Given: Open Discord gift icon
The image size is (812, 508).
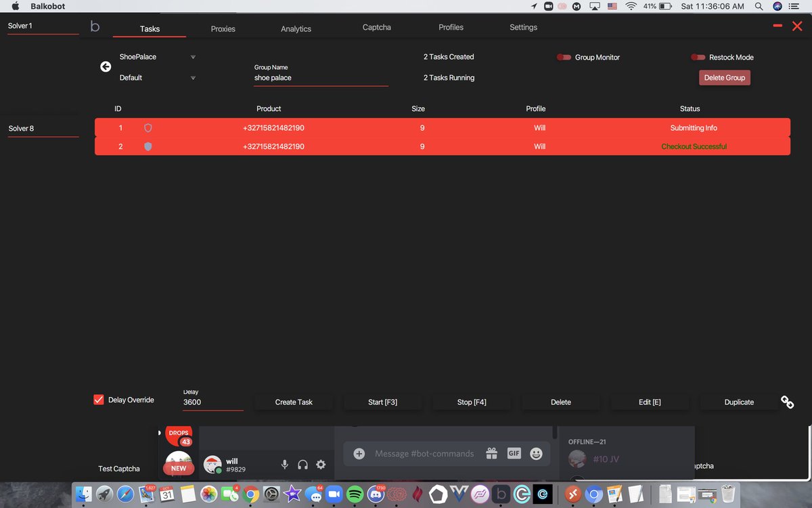Looking at the screenshot, I should (x=492, y=454).
